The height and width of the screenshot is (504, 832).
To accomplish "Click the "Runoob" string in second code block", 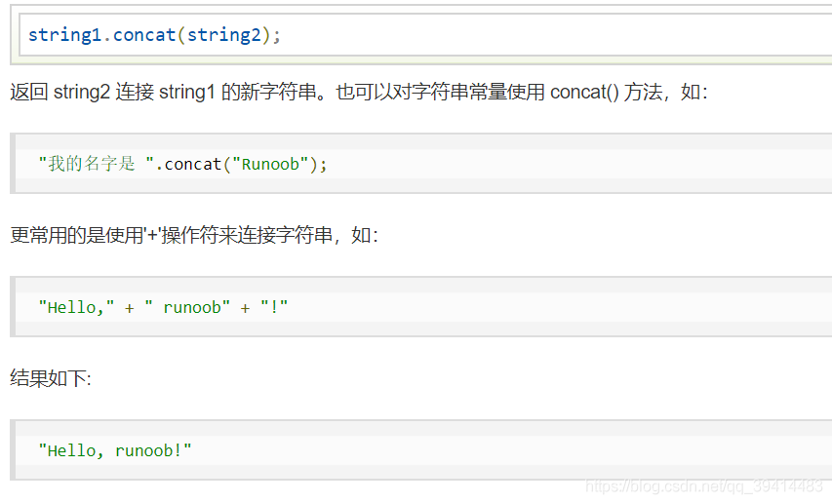I will pyautogui.click(x=270, y=164).
